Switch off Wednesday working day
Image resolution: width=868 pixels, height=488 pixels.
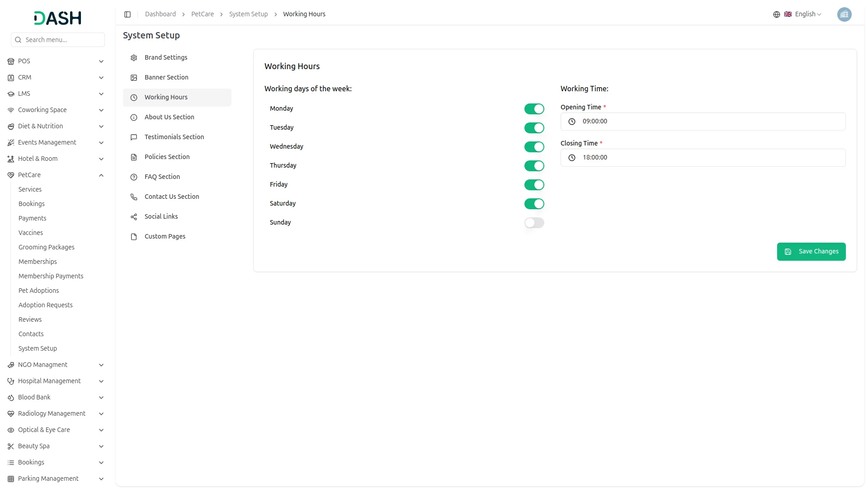click(534, 147)
